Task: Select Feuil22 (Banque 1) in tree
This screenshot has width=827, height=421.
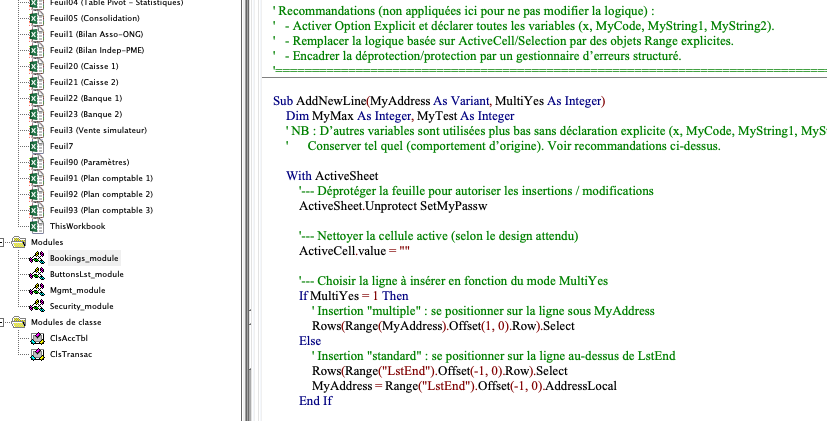Action: [x=86, y=98]
